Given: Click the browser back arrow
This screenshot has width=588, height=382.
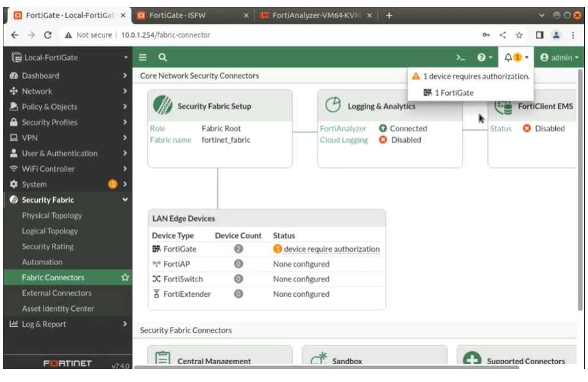Looking at the screenshot, I should pos(15,35).
